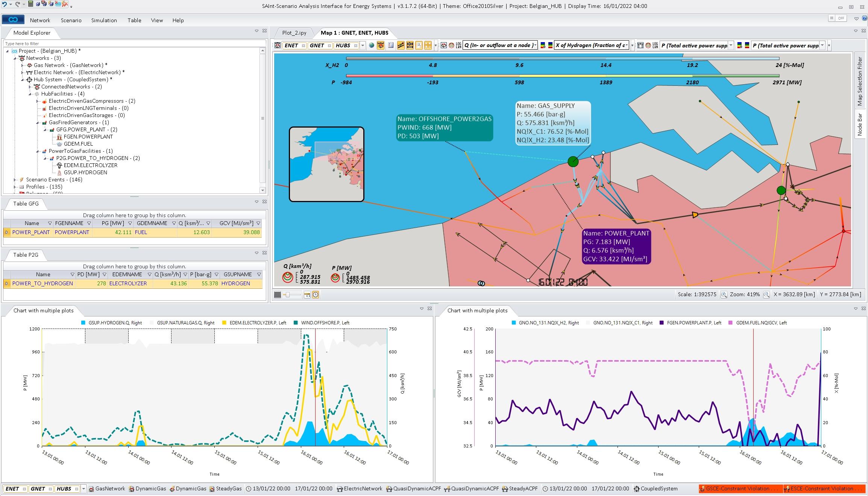868x496 pixels.
Task: Open the Q in- or outflow node dropdown
Action: pyautogui.click(x=535, y=46)
